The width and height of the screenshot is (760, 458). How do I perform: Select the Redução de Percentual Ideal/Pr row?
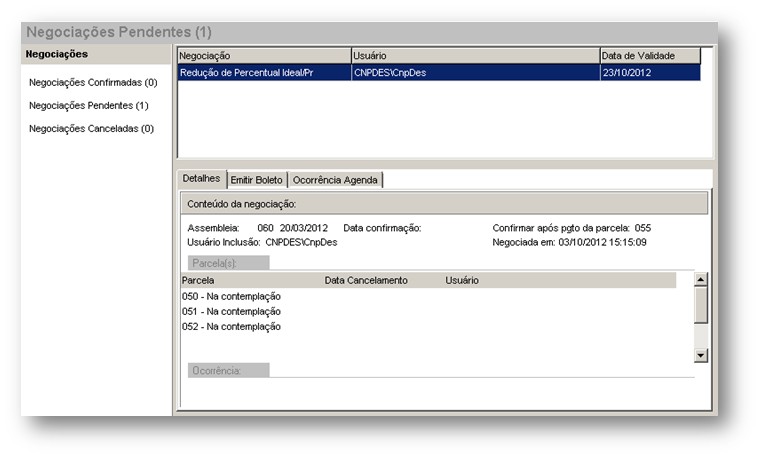point(439,73)
